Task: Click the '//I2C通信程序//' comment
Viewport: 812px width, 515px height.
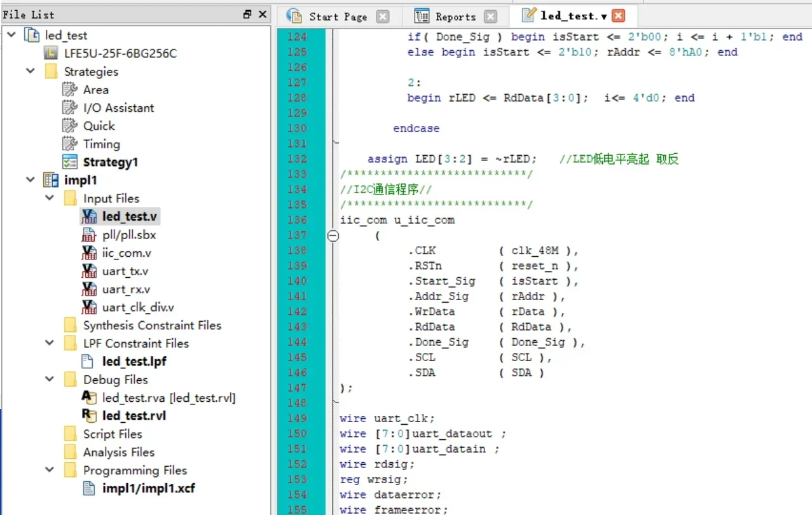Action: click(x=386, y=189)
